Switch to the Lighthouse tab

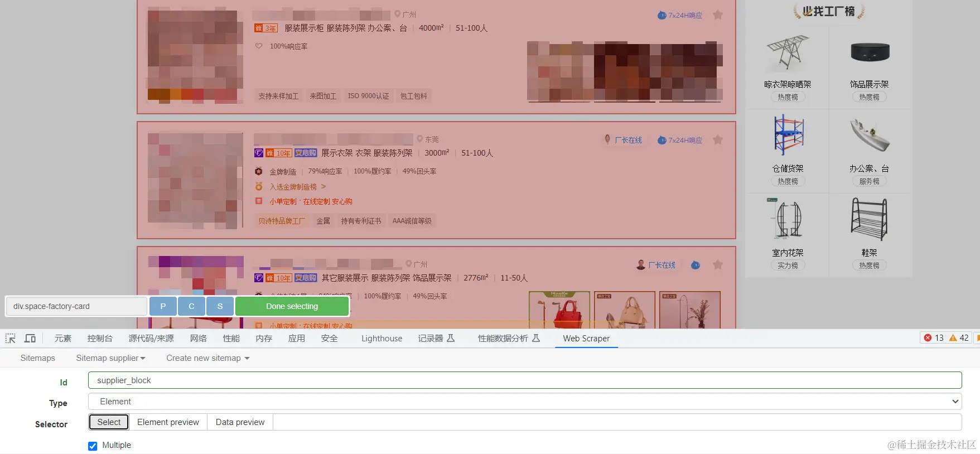pyautogui.click(x=382, y=338)
